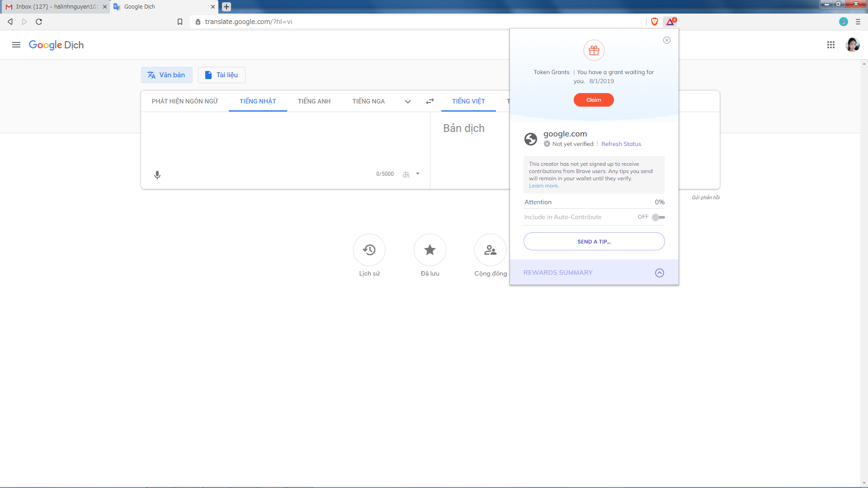Swap source and target languages
868x488 pixels.
pos(429,101)
